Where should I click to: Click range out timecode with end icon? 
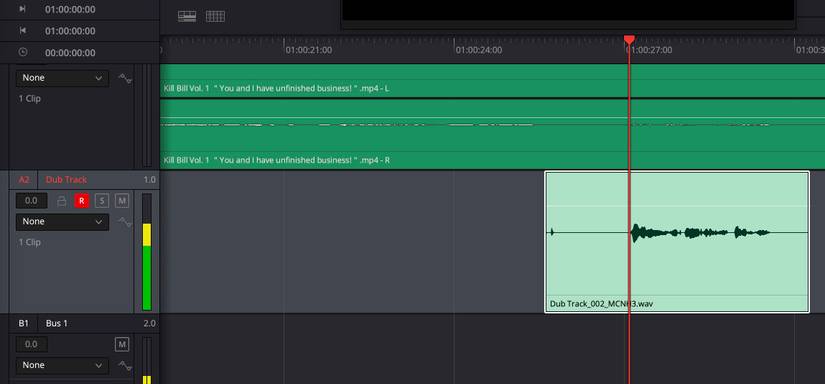[70, 31]
